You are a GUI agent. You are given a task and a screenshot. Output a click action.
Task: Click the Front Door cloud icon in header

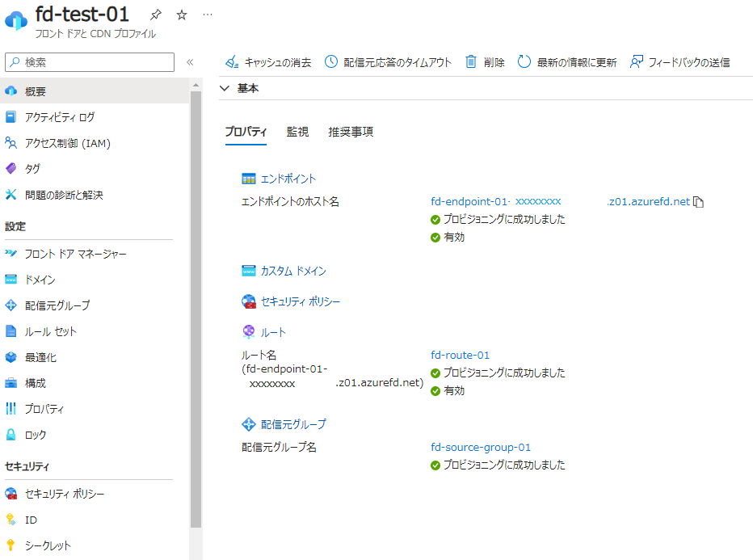click(x=16, y=21)
